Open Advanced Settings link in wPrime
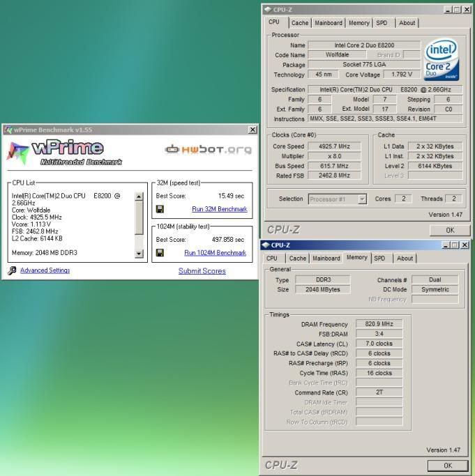This screenshot has width=475, height=476. (45, 270)
